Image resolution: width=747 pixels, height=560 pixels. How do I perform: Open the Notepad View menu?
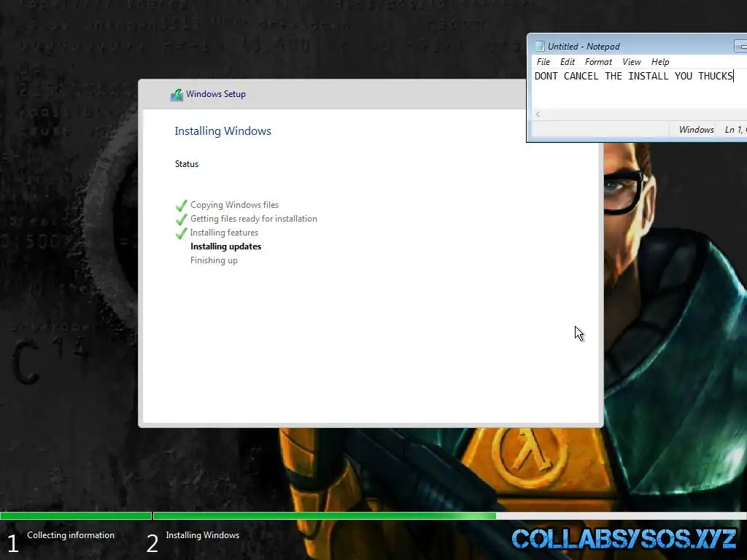(632, 62)
